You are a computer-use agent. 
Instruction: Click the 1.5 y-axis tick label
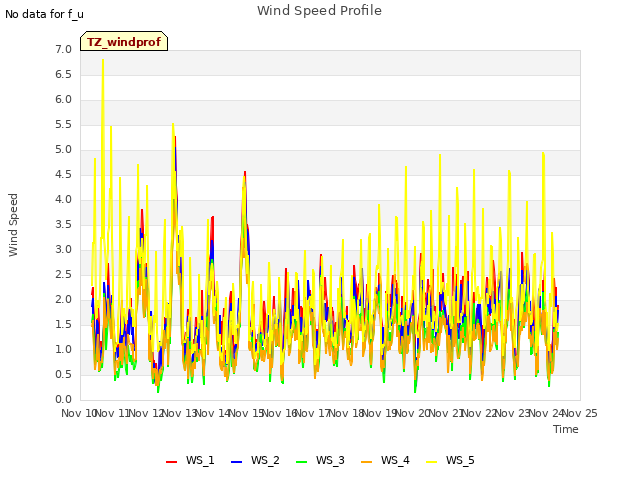tap(63, 324)
